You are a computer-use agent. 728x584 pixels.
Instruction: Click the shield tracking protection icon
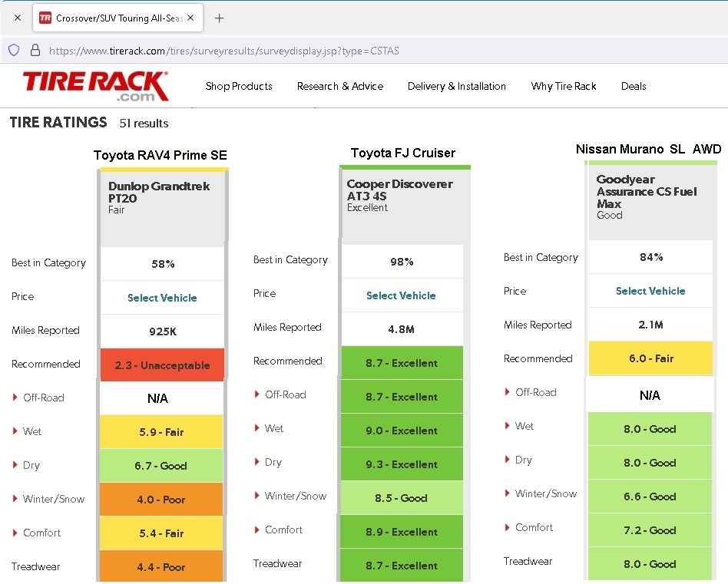tap(14, 50)
